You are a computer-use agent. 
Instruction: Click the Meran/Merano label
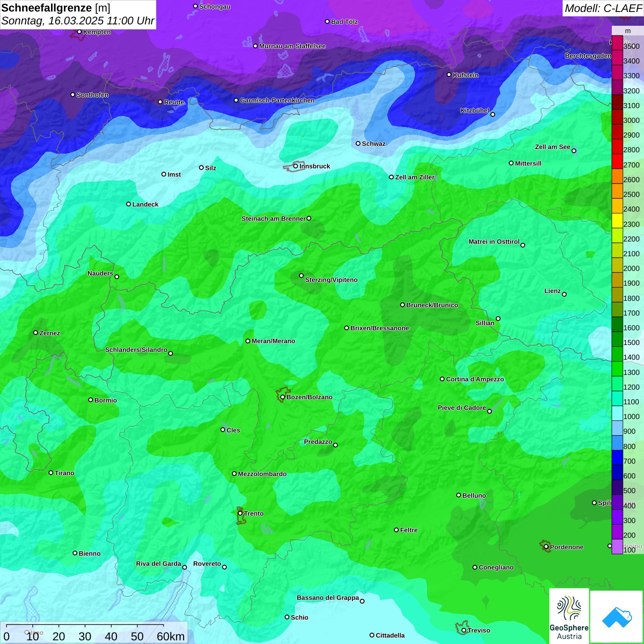pos(273,341)
